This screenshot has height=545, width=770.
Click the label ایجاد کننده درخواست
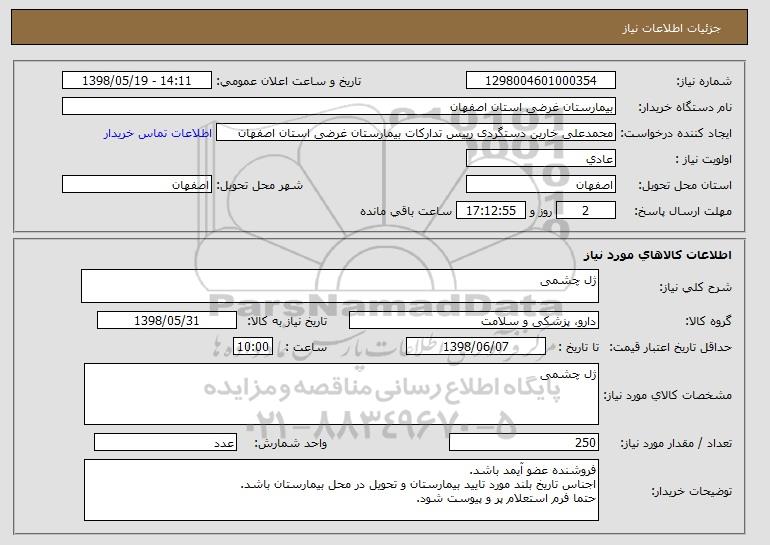(676, 133)
